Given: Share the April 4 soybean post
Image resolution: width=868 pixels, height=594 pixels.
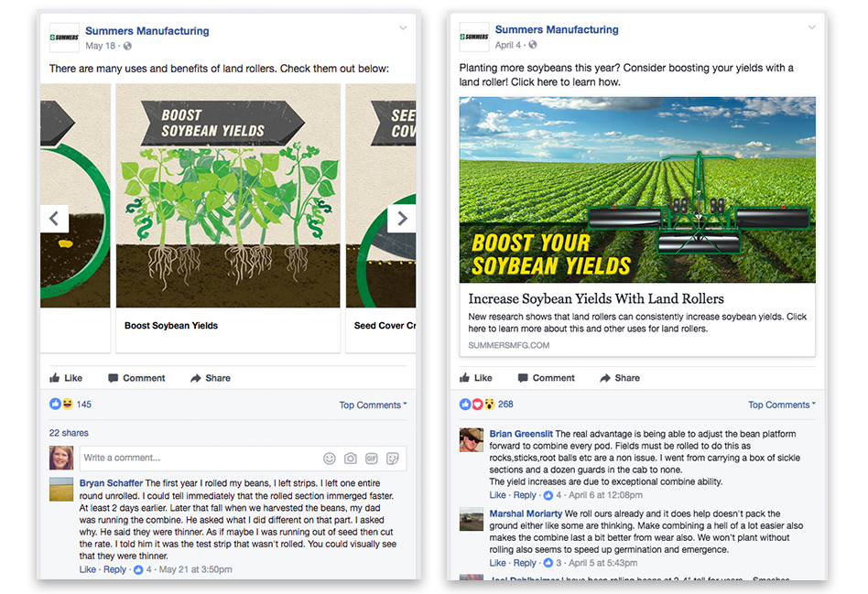Looking at the screenshot, I should click(x=620, y=378).
